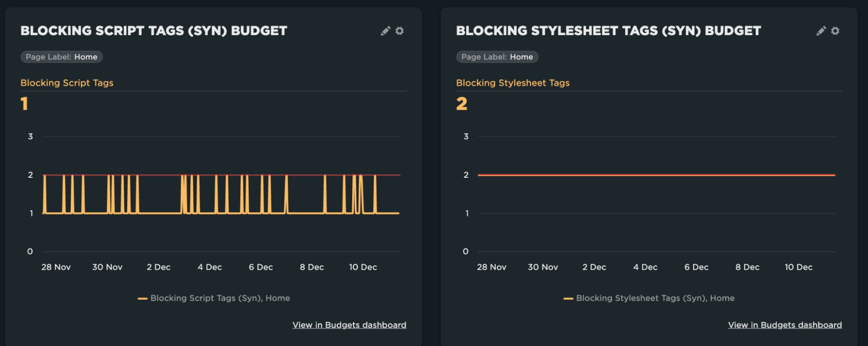The image size is (868, 346).
Task: Click the pencil edit icon for Blocking Script Tags budget
Action: click(385, 31)
